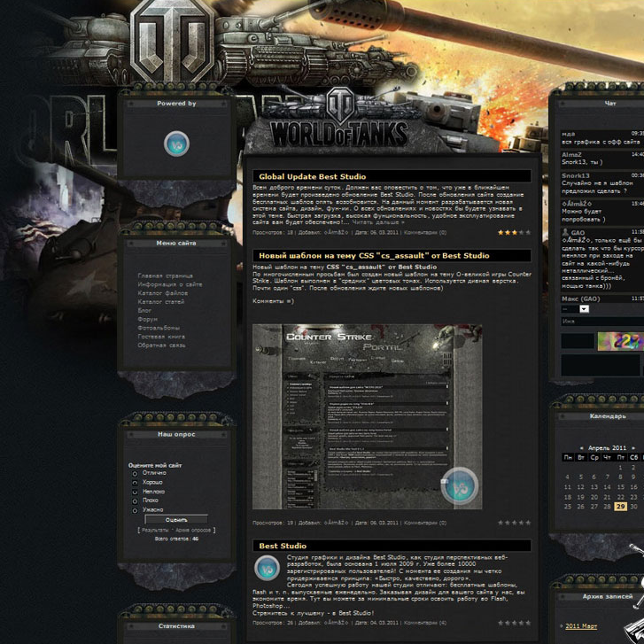Click the AlmaZ username in chat

pos(571,154)
